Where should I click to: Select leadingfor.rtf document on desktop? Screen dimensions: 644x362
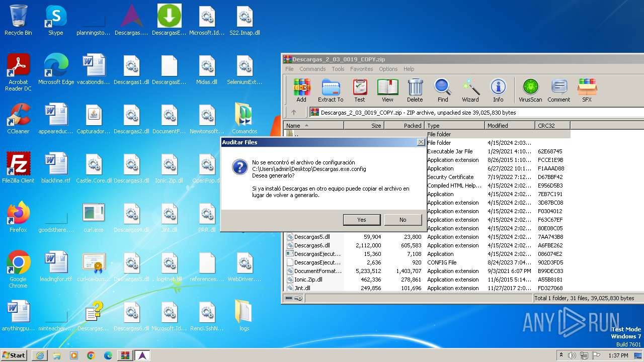click(56, 266)
